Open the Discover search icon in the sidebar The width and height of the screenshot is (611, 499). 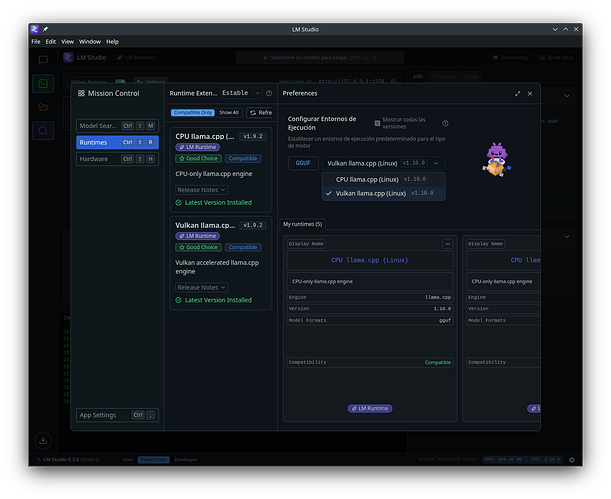tap(43, 130)
